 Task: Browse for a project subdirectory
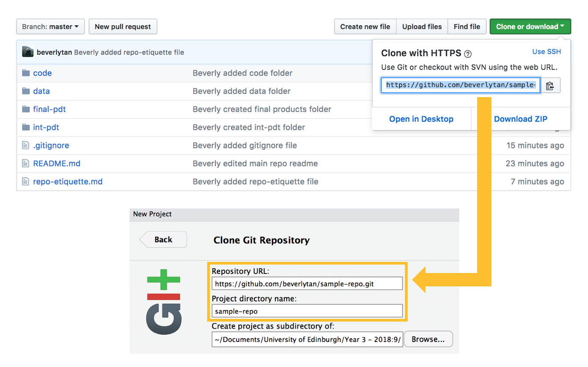pos(428,339)
